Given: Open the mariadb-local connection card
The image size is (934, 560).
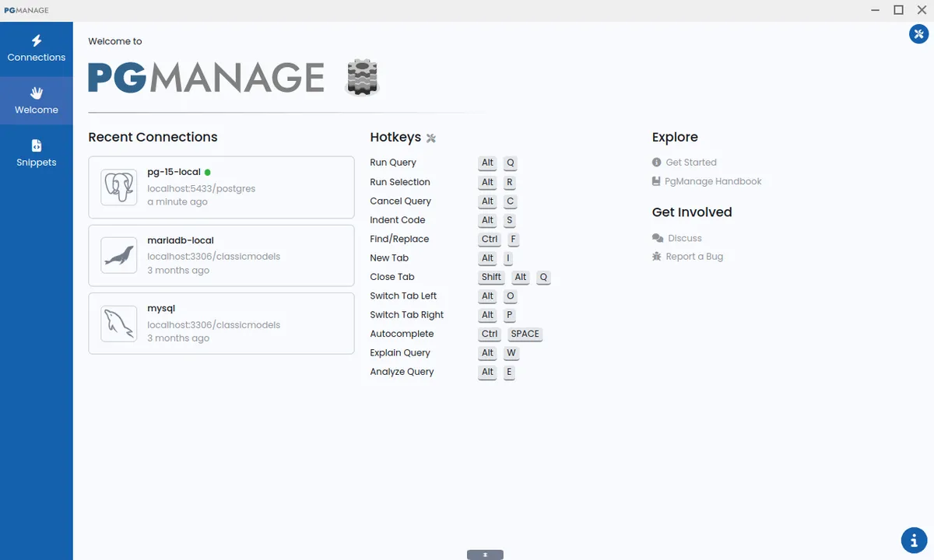Looking at the screenshot, I should point(221,255).
